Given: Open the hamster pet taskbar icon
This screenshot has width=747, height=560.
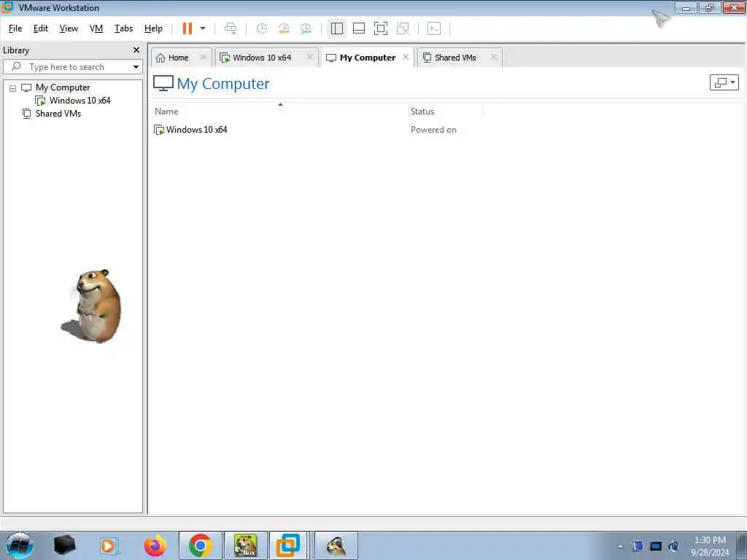Looking at the screenshot, I should pos(336,545).
